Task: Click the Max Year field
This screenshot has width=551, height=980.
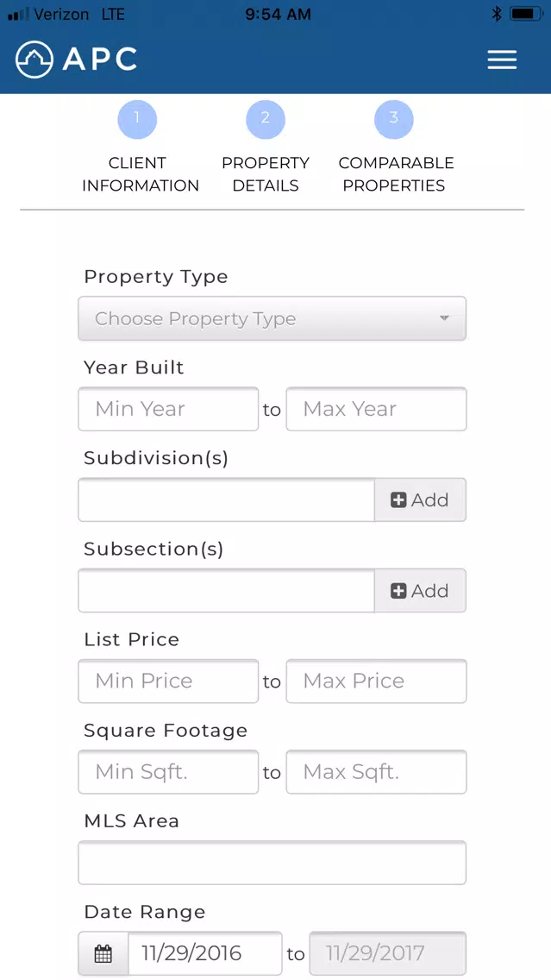Action: (376, 409)
